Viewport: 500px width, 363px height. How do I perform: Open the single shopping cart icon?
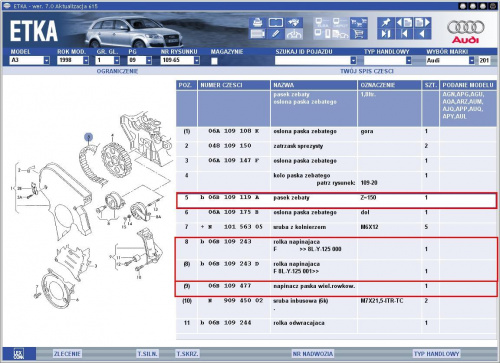(359, 34)
